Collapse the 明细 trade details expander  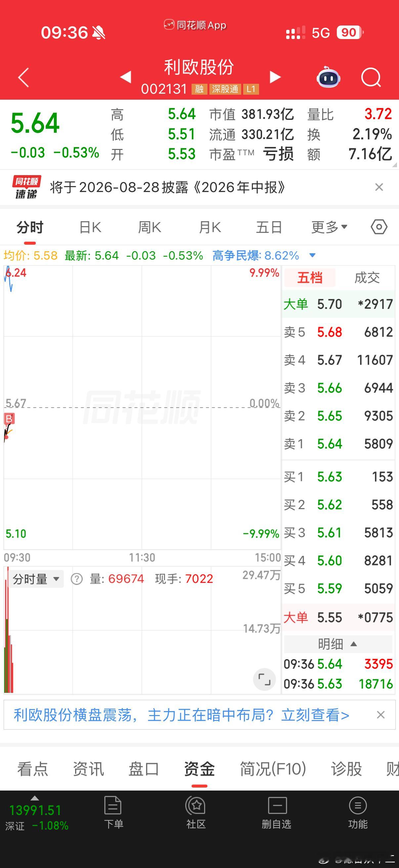point(338,644)
